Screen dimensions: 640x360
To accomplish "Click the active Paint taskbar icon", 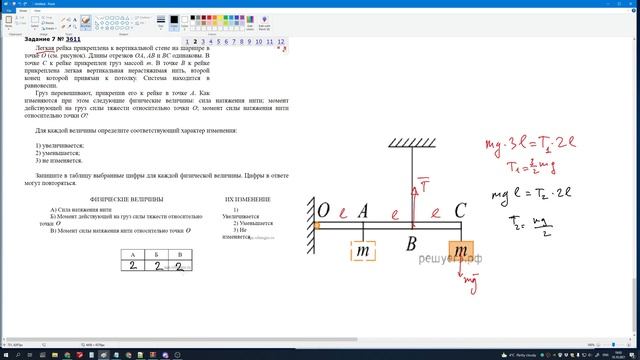I will click(x=104, y=355).
